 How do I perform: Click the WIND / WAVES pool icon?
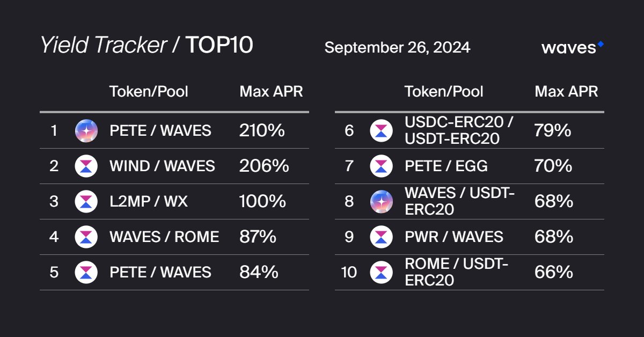86,166
